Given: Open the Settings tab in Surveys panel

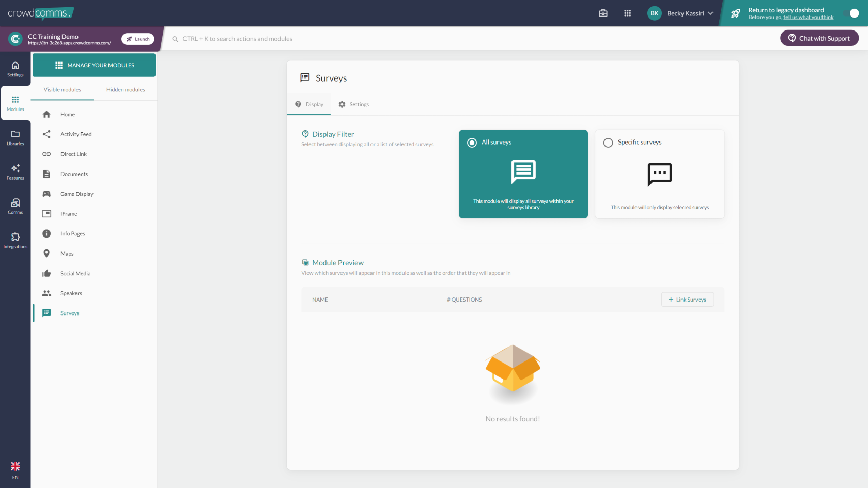Looking at the screenshot, I should click(x=354, y=104).
